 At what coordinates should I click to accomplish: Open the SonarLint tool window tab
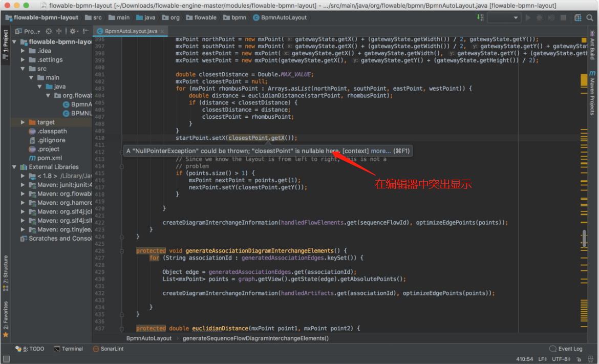[108, 349]
